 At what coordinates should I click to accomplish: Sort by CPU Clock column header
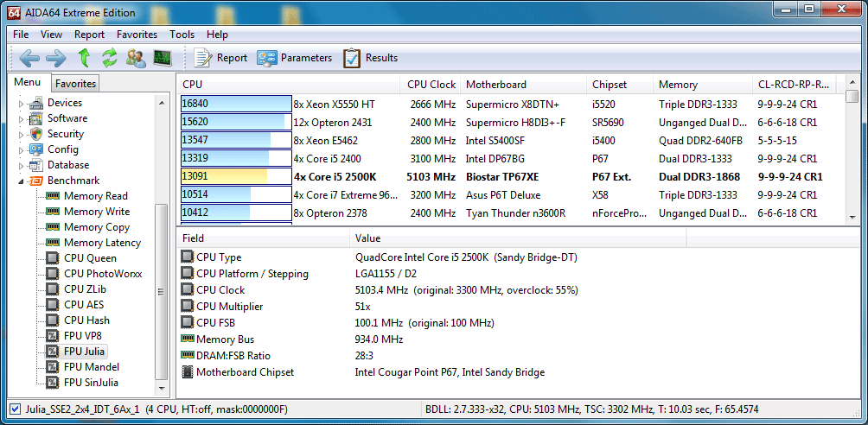click(431, 84)
